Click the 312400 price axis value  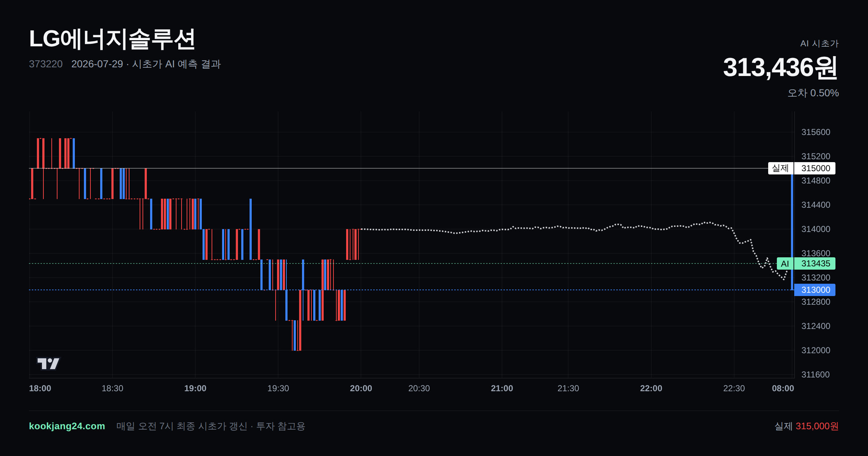click(816, 326)
